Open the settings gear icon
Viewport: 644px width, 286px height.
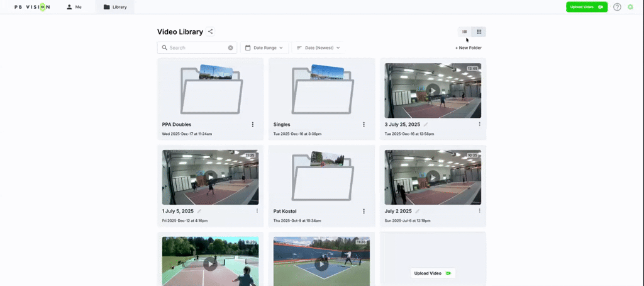click(x=630, y=7)
